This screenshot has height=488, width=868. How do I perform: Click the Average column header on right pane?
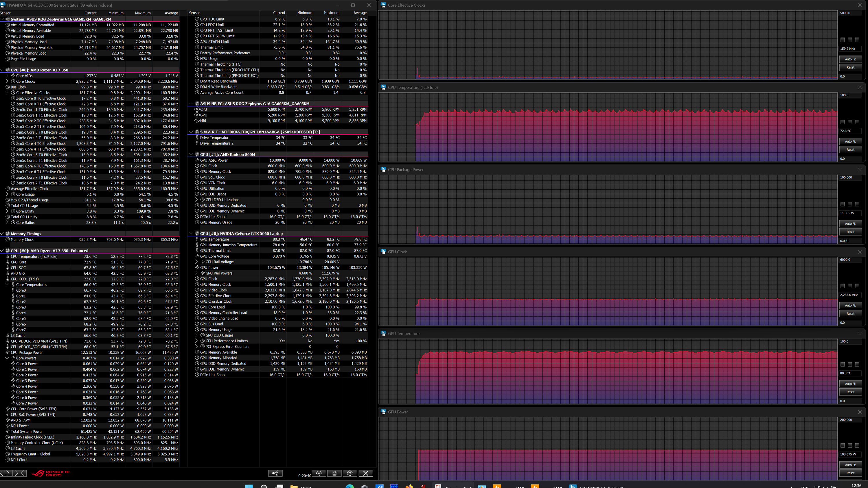(360, 13)
